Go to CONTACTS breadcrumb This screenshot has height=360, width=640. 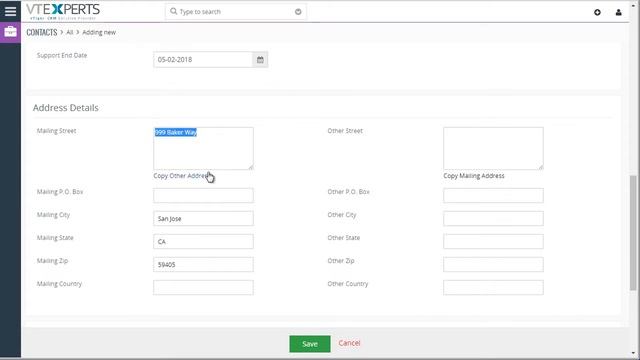coord(42,32)
